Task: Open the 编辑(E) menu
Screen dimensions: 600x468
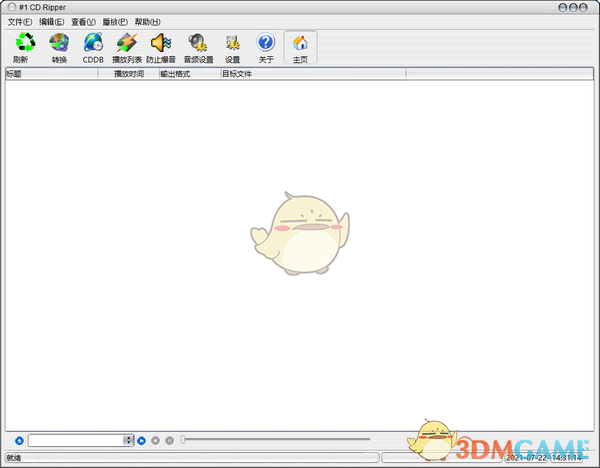Action: pyautogui.click(x=52, y=22)
